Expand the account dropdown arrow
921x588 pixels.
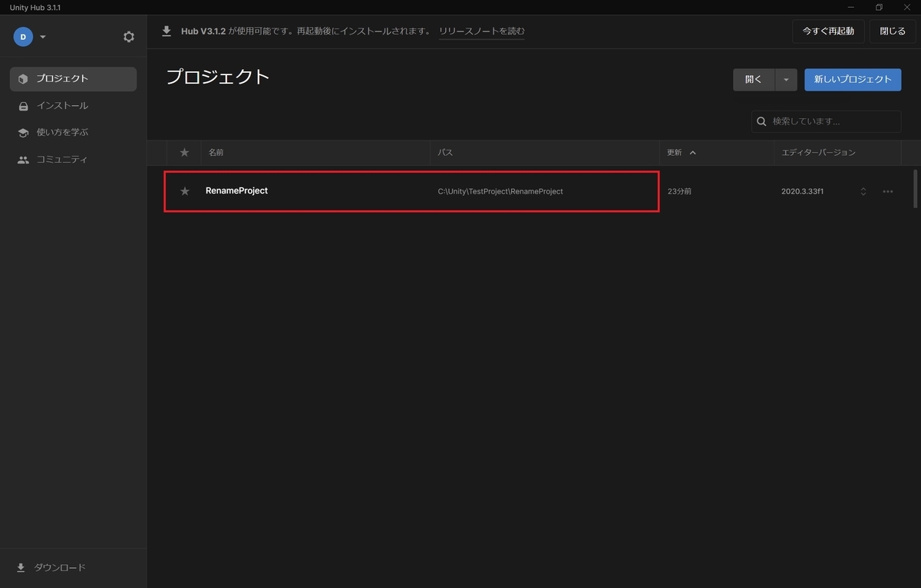click(43, 37)
